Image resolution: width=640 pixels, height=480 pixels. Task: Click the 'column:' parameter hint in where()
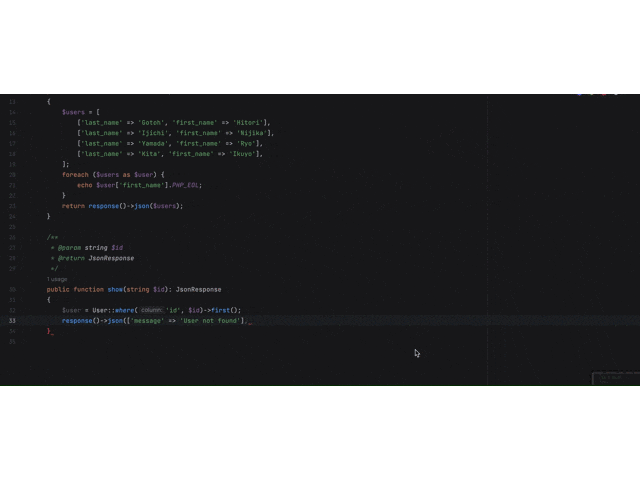(151, 310)
